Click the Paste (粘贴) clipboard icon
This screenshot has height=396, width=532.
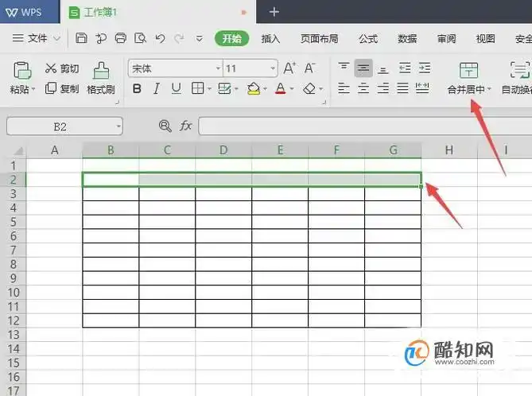(x=22, y=71)
